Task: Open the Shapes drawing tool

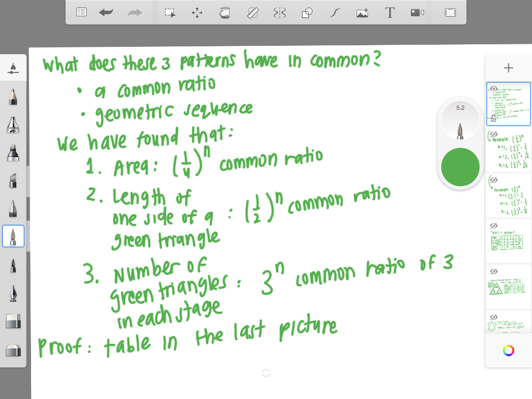Action: (307, 13)
